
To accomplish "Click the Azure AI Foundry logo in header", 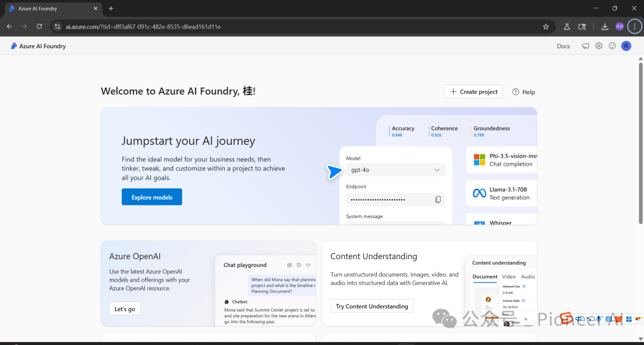I will point(14,46).
